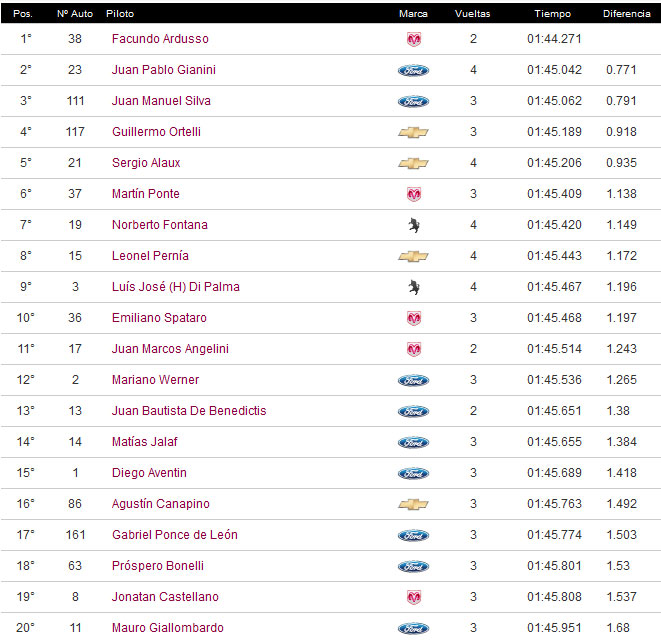Viewport: 661px width, 640px height.
Task: Click the Ford logo in Mauro Giallombardo's row
Action: (x=413, y=628)
